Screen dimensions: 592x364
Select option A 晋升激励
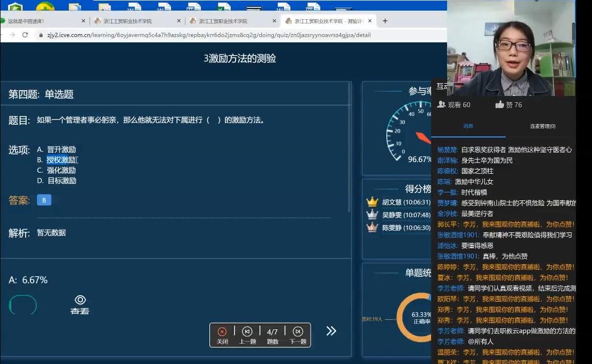[61, 149]
